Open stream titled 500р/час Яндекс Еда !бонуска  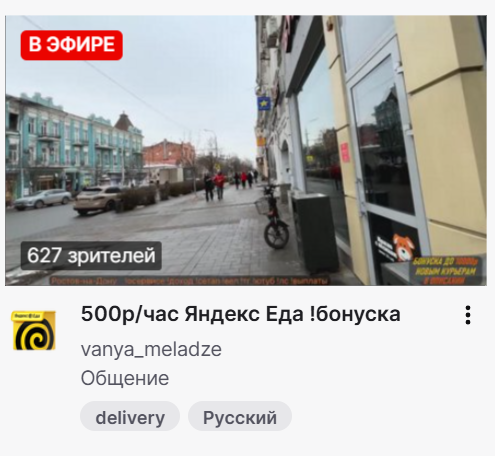pos(241,314)
